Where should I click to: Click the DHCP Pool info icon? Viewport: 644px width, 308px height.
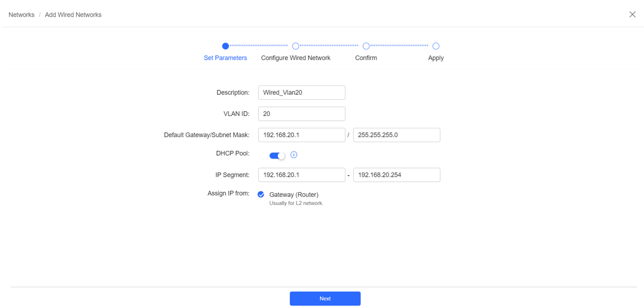[x=294, y=155]
